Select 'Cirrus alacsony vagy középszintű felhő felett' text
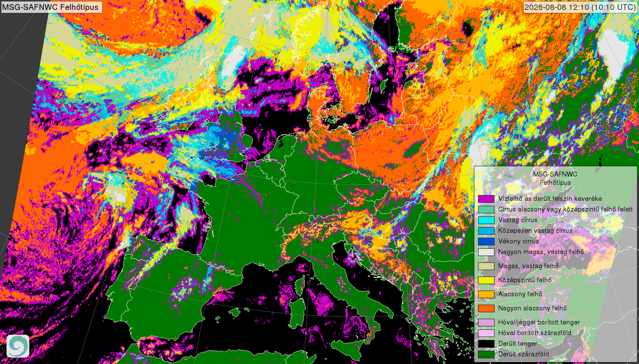This screenshot has height=364, width=639. click(566, 209)
